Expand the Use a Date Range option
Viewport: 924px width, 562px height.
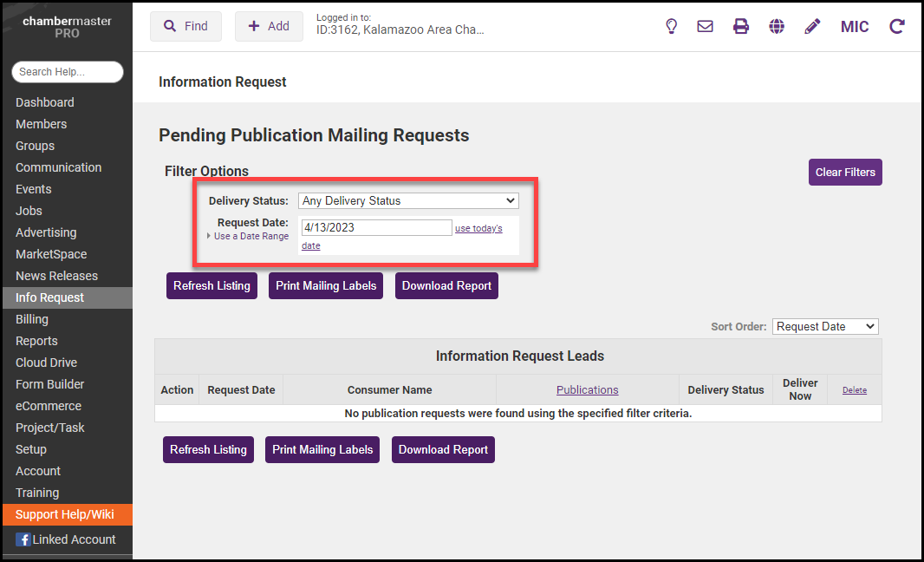click(251, 236)
